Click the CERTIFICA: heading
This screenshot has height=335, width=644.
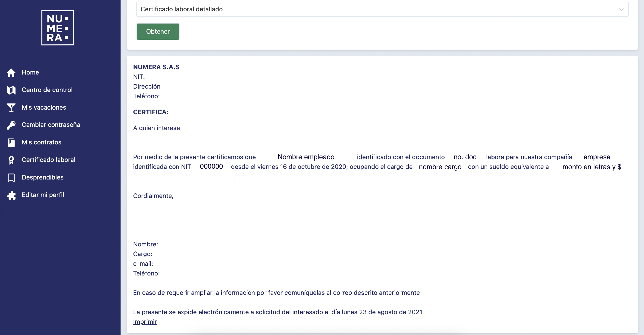click(x=151, y=112)
